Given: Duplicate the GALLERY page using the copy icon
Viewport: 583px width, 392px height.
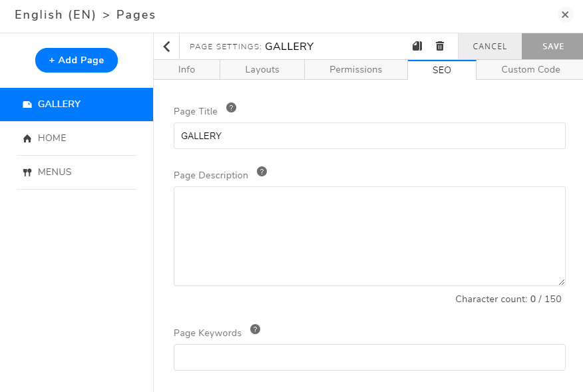Looking at the screenshot, I should (417, 46).
